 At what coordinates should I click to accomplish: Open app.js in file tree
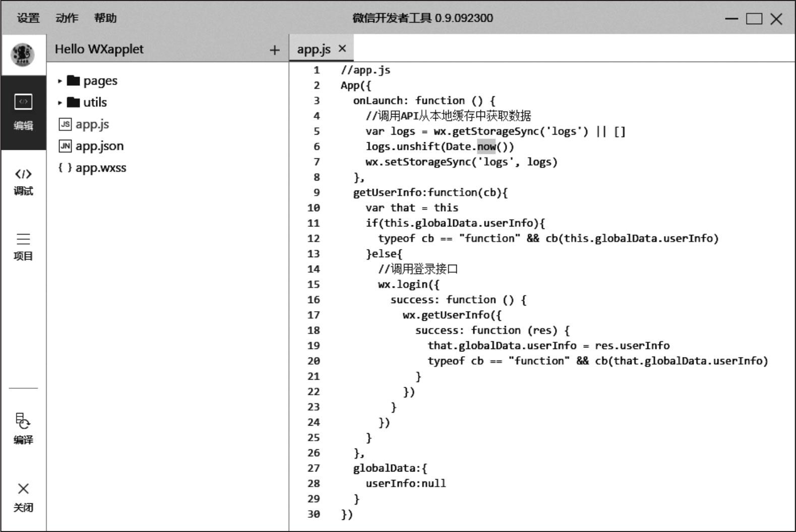click(x=92, y=124)
